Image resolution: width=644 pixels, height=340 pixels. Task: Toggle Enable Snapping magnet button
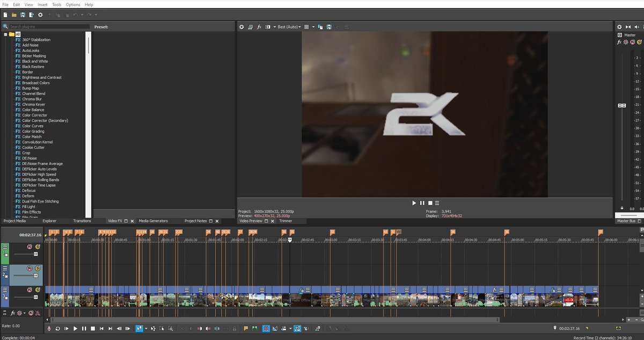coord(265,328)
